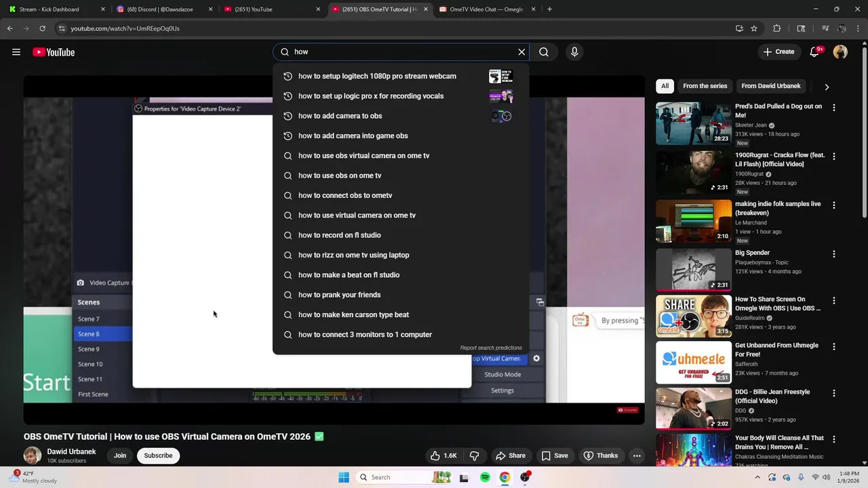
Task: Choose 'how to connect 3 monitors to 1 computer' suggestion
Action: click(x=400, y=335)
